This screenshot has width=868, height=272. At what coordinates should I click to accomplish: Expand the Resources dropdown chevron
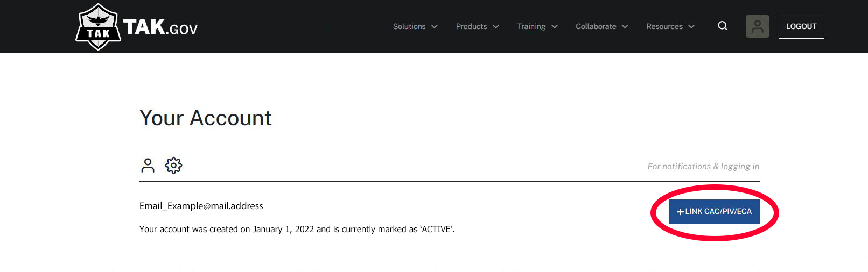click(x=691, y=27)
